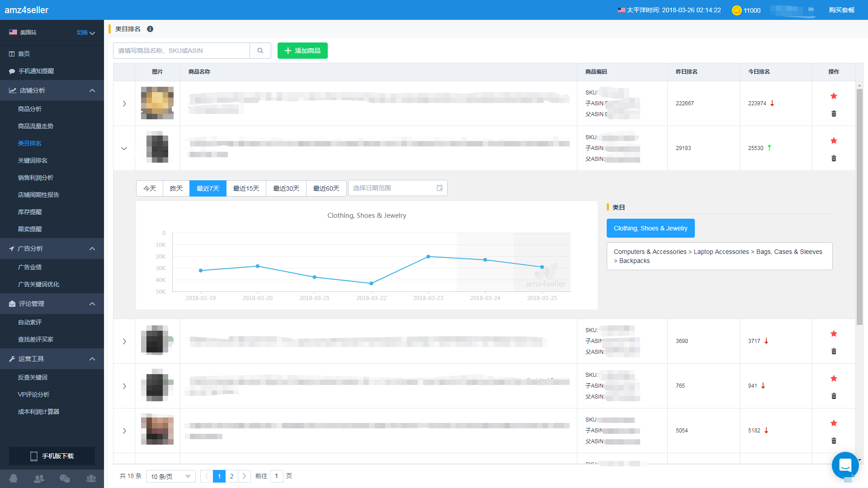Screen dimensions: 868x488
Task: Click the WeChat icon in sidebar footer
Action: point(65,478)
